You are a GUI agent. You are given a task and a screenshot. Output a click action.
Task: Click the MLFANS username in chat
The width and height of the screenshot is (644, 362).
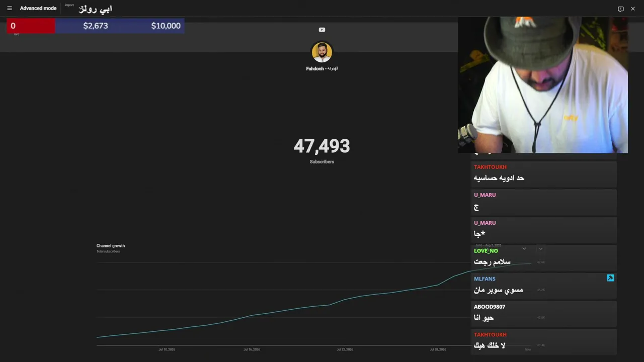tap(485, 279)
